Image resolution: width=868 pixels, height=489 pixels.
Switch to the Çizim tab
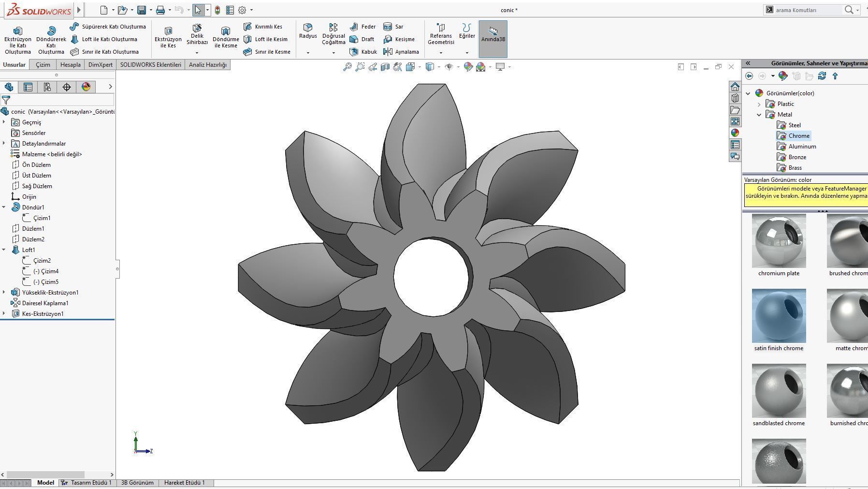pyautogui.click(x=43, y=65)
